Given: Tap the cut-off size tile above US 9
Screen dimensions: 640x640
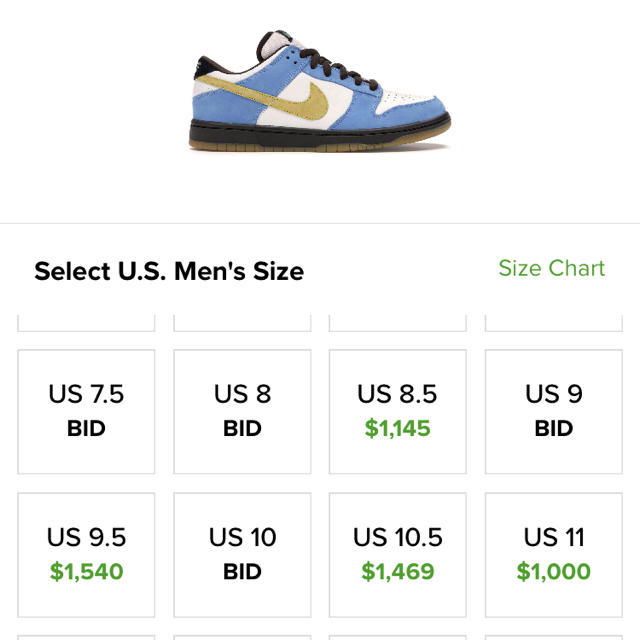Looking at the screenshot, I should [x=554, y=323].
